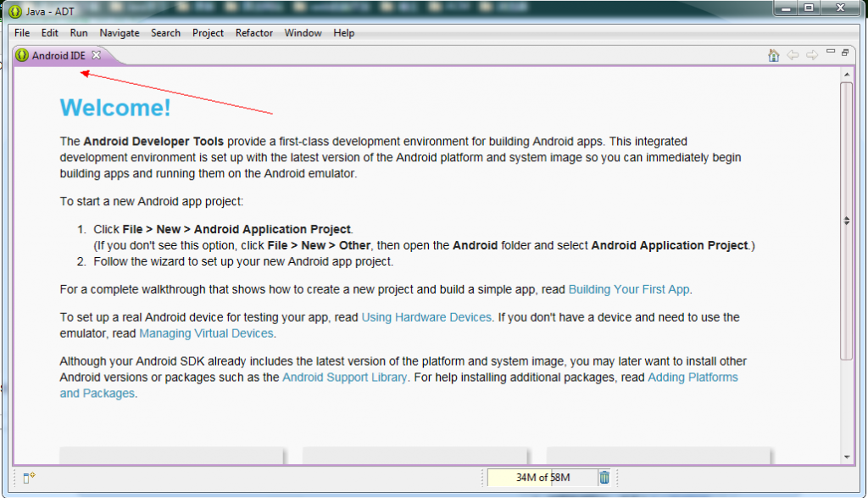The height and width of the screenshot is (498, 868).
Task: Open the Managing Virtual Devices link
Action: pyautogui.click(x=206, y=333)
